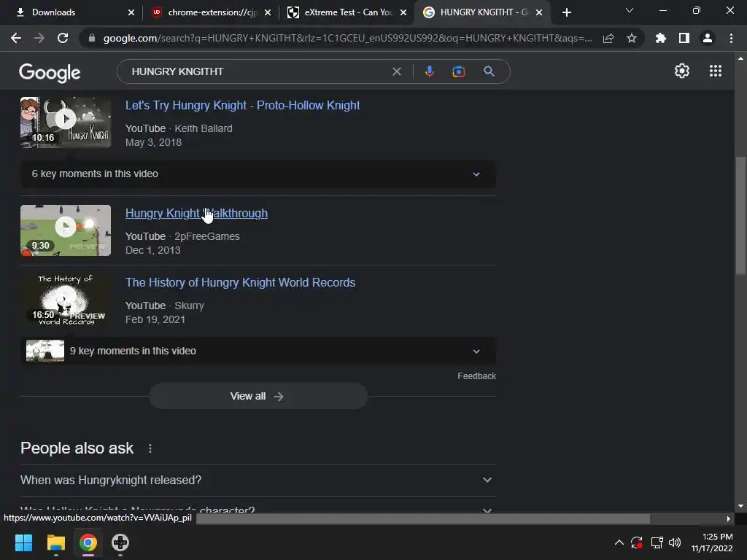This screenshot has height=560, width=747.
Task: Click inside the Google search field
Action: pyautogui.click(x=258, y=71)
